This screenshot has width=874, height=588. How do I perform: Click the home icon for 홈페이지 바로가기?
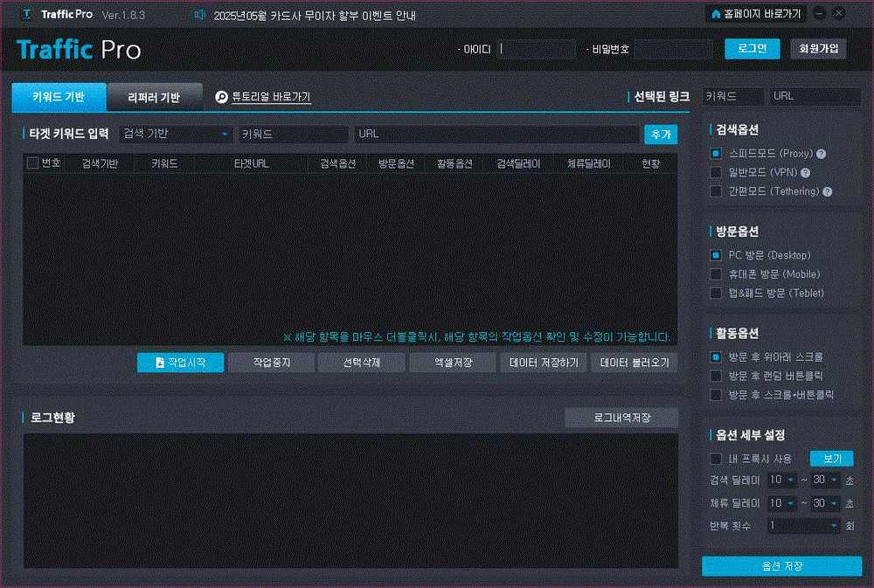[717, 15]
